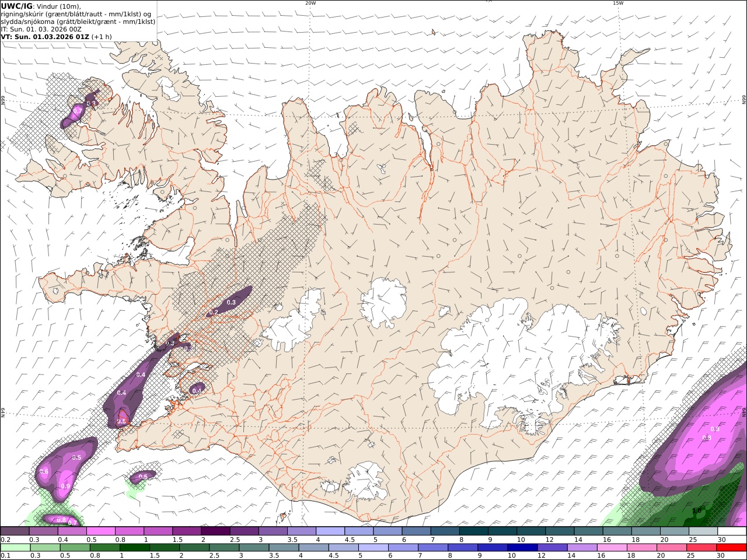
Task: Click the 'rigning/skúrir' legend description line
Action: tap(75, 14)
